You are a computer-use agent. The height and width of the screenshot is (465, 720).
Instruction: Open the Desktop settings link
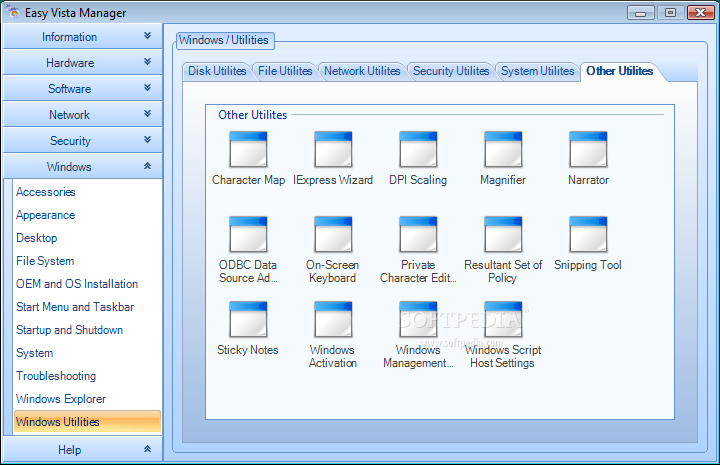point(37,238)
